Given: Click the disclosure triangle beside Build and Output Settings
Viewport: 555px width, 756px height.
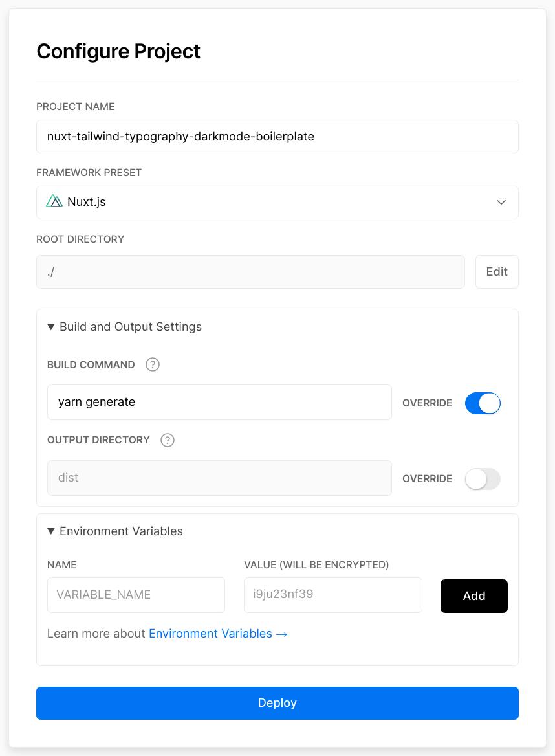Looking at the screenshot, I should (x=51, y=326).
